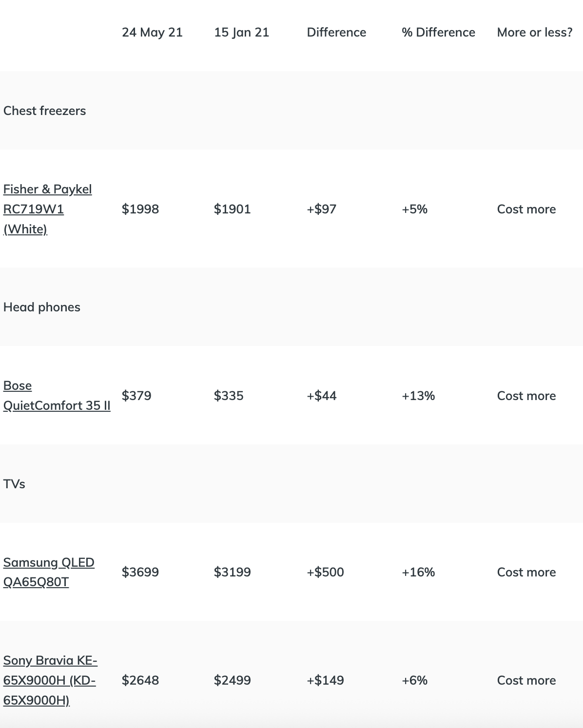Image resolution: width=583 pixels, height=728 pixels.
Task: Click the 15 Jan 21 column header
Action: coord(241,32)
